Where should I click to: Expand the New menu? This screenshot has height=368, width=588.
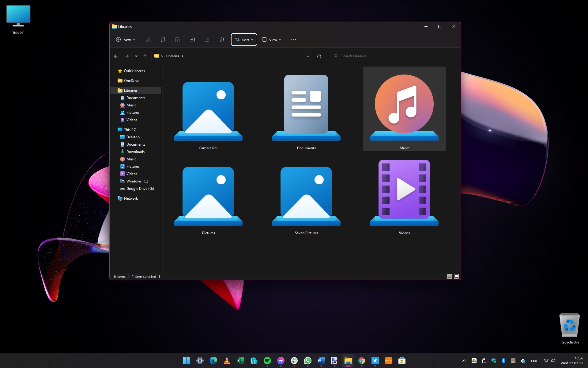pos(125,40)
